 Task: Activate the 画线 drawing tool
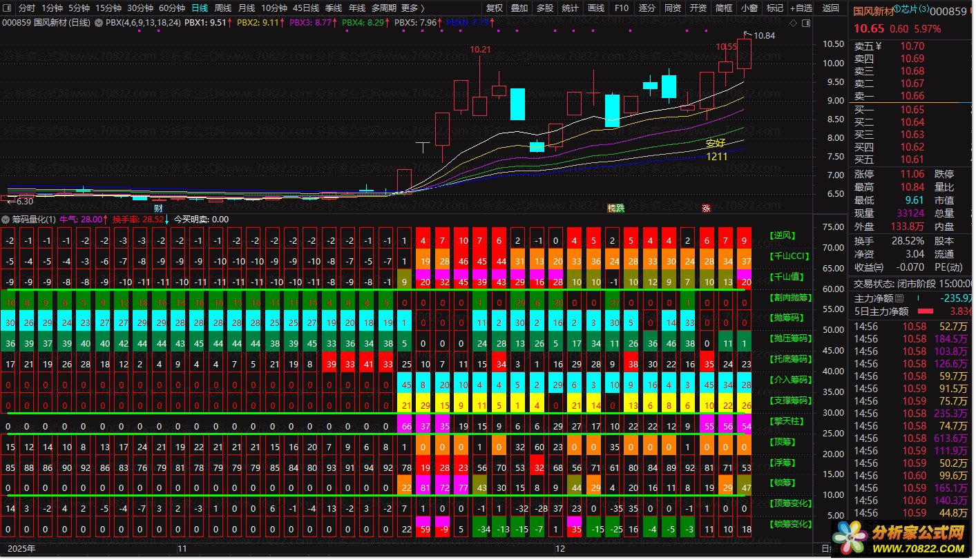pos(596,8)
